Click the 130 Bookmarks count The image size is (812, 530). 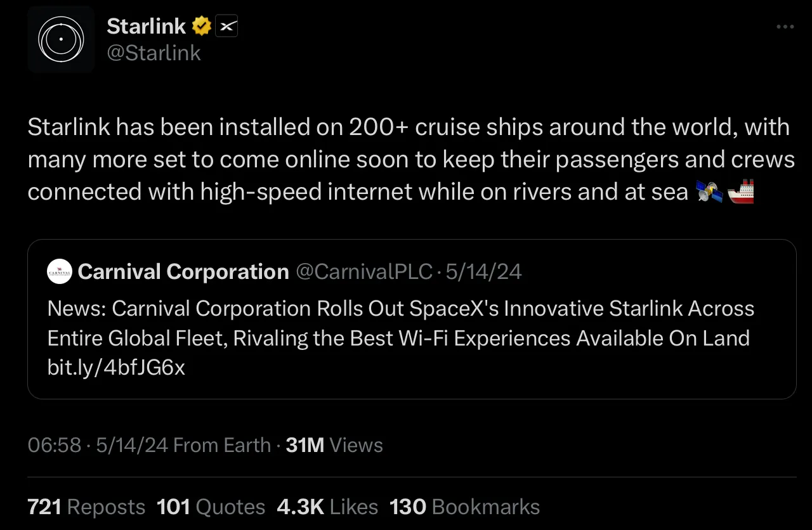pos(464,507)
